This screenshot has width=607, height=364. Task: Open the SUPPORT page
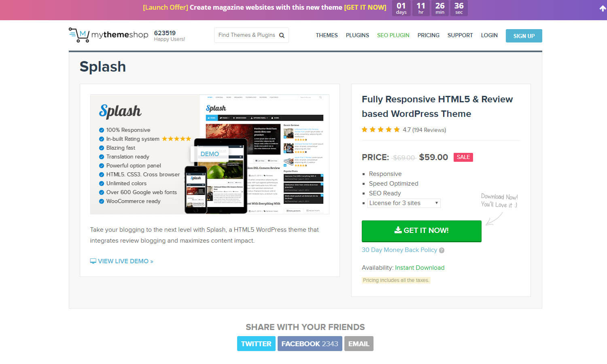click(x=460, y=35)
